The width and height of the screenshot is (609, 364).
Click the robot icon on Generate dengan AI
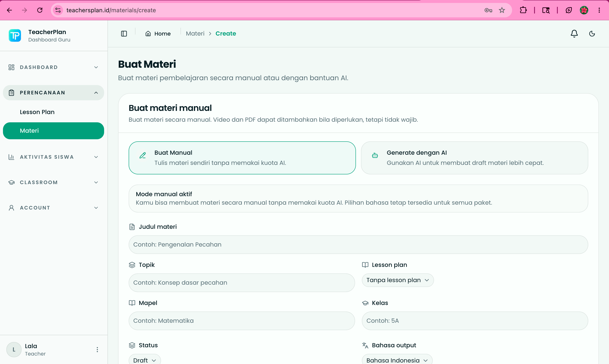point(375,155)
